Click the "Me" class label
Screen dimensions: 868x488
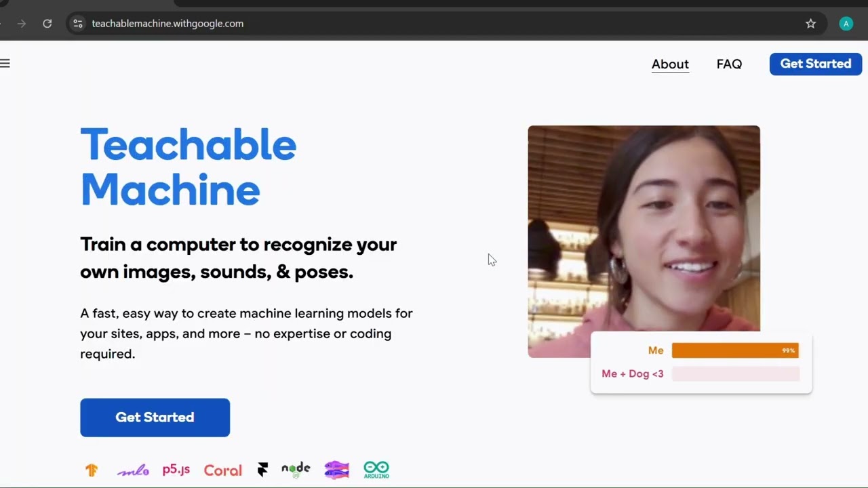(x=656, y=350)
